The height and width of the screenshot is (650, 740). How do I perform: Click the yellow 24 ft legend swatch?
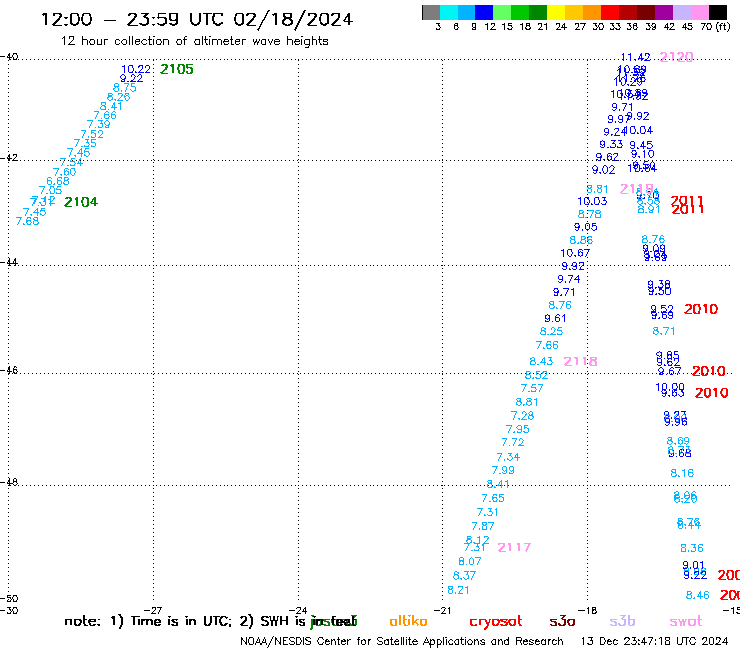click(555, 12)
